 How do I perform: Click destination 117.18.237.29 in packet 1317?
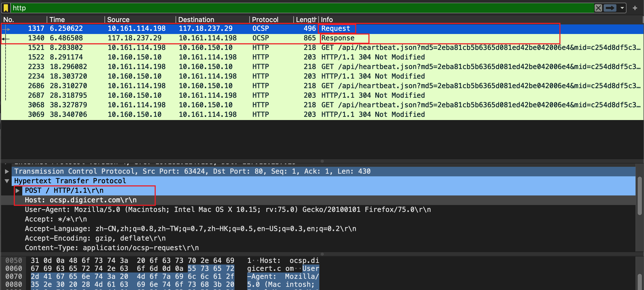(206, 28)
